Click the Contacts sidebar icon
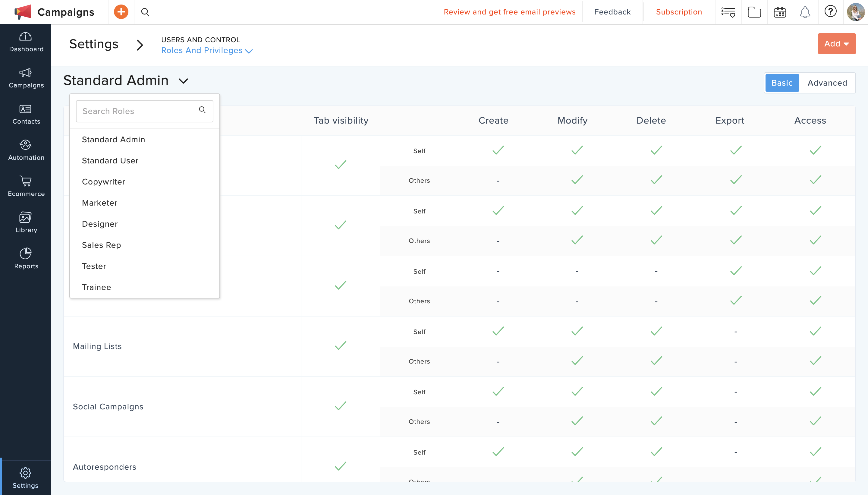868x495 pixels. (x=26, y=115)
